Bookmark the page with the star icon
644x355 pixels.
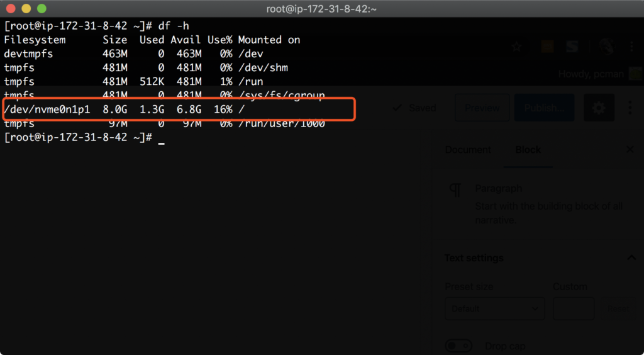pyautogui.click(x=516, y=47)
